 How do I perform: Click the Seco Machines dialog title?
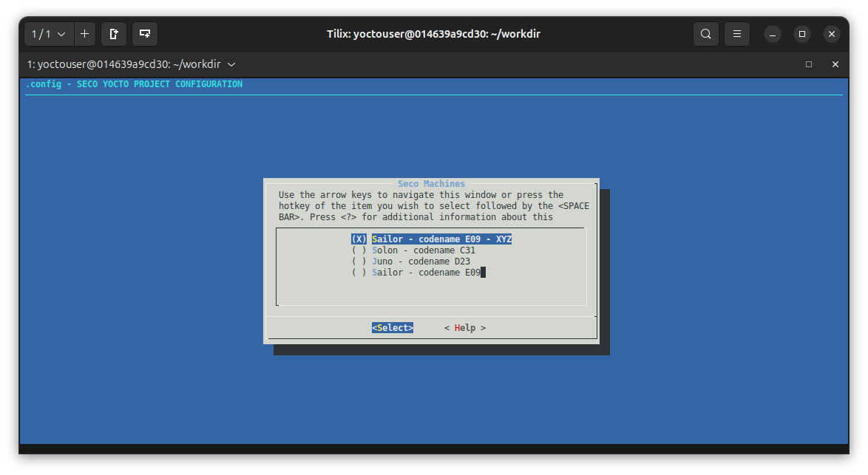(431, 183)
